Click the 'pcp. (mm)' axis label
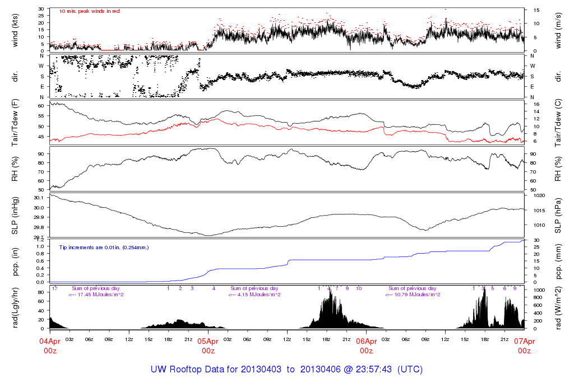This screenshot has width=574, height=392. [x=558, y=262]
